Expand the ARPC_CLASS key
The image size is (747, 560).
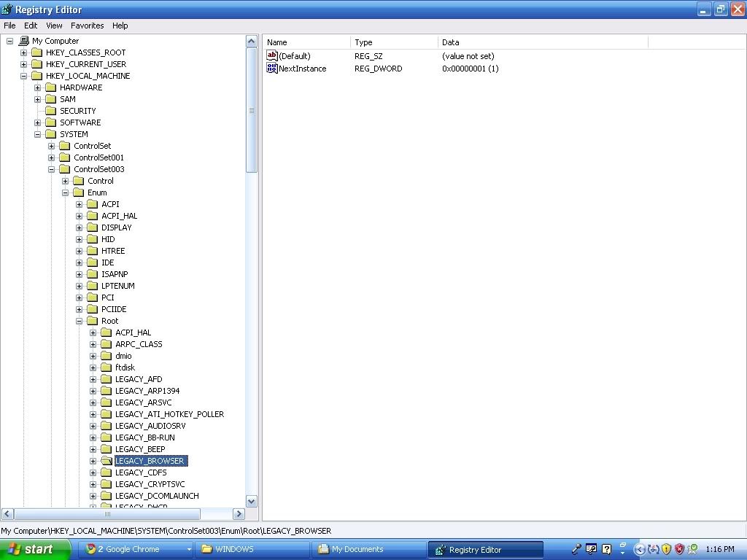(93, 344)
